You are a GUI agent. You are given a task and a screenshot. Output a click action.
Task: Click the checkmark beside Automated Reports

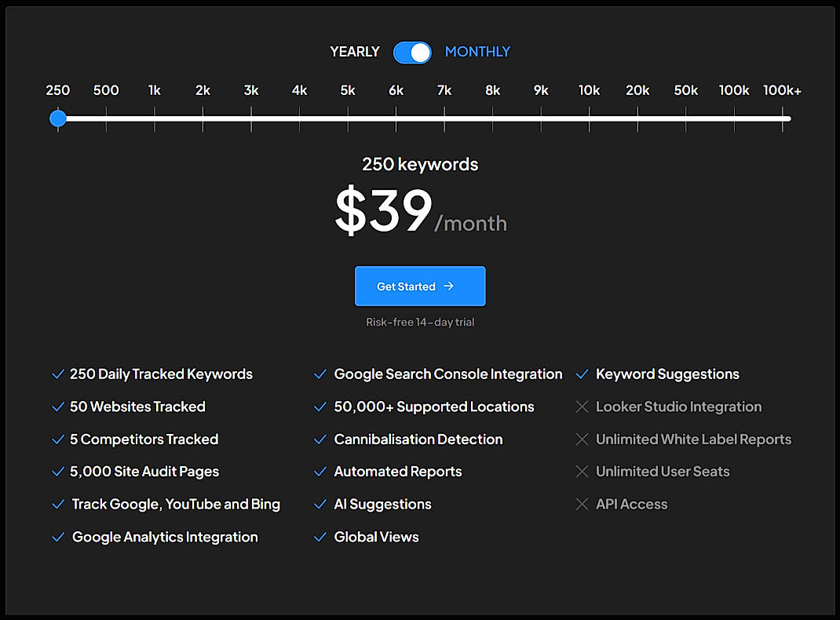pos(320,472)
